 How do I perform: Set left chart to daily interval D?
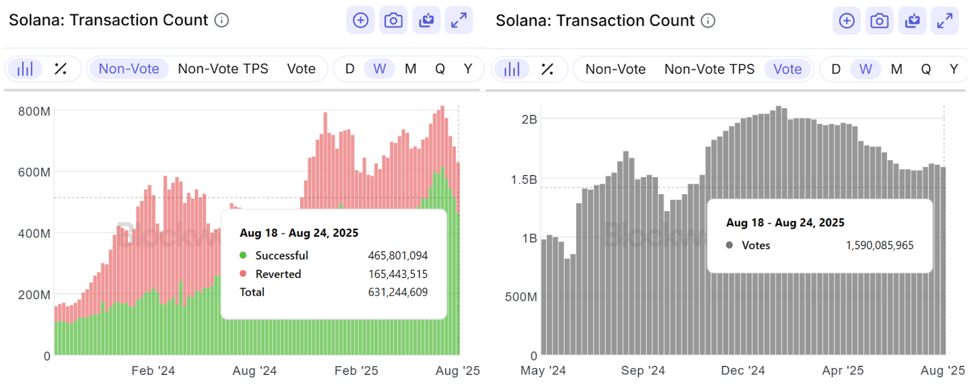pyautogui.click(x=350, y=69)
